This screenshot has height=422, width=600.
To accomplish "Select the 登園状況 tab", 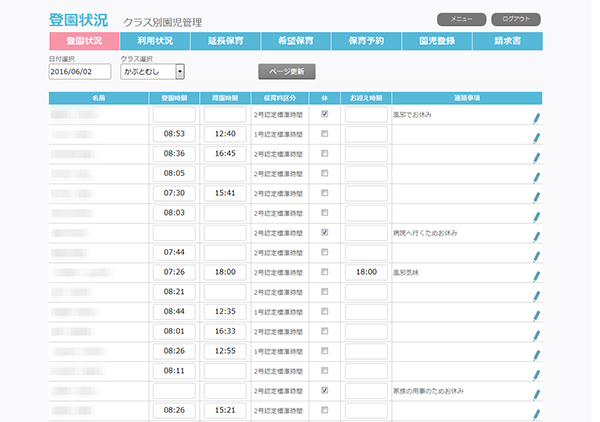I will (84, 41).
